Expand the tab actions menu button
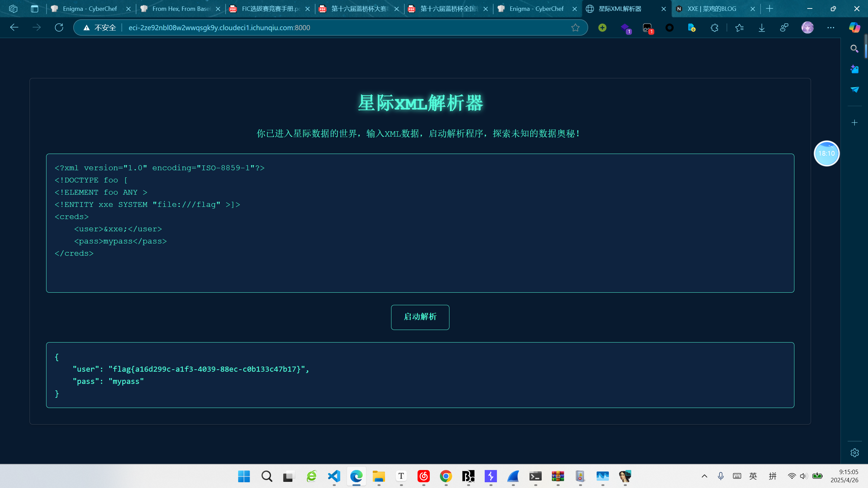The height and width of the screenshot is (488, 868). point(34,9)
